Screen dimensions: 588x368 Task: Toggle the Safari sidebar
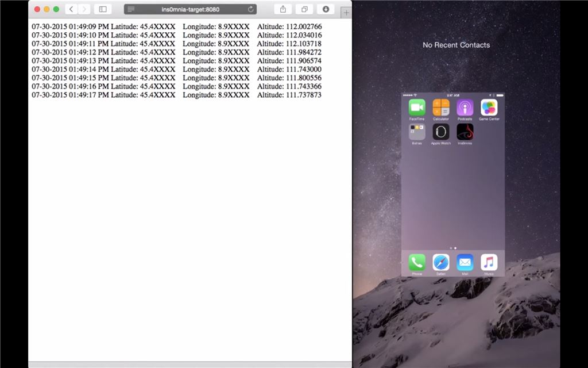pos(103,9)
